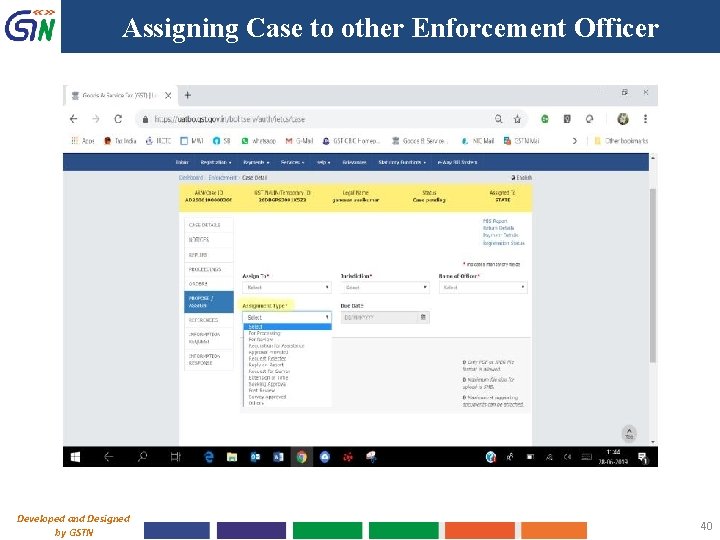Open the Services menu
The image size is (720, 540).
[x=292, y=162]
